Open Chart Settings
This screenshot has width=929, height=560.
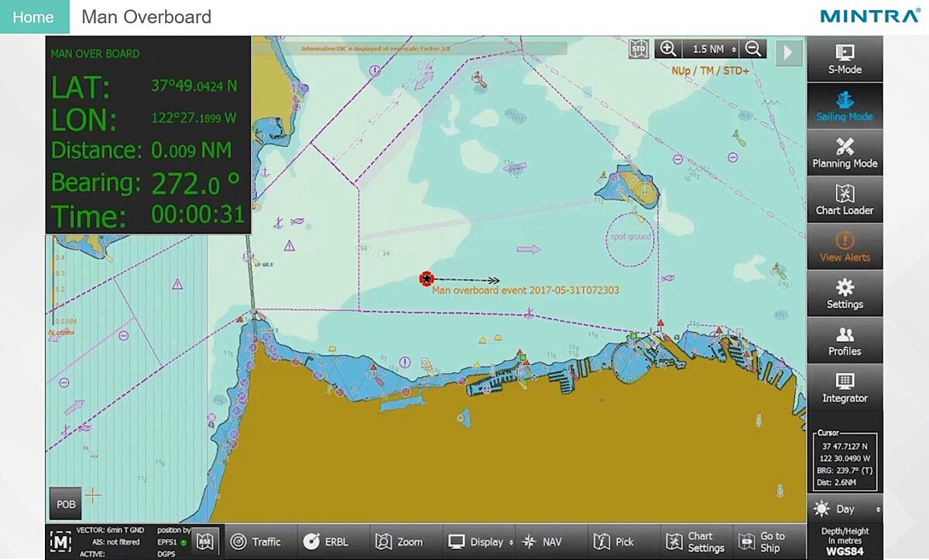point(696,541)
